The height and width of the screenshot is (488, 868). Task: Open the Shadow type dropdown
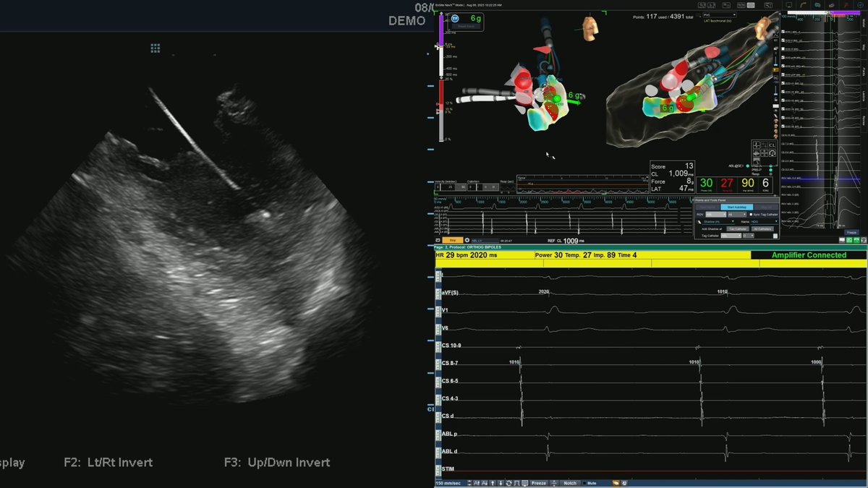[x=719, y=222]
